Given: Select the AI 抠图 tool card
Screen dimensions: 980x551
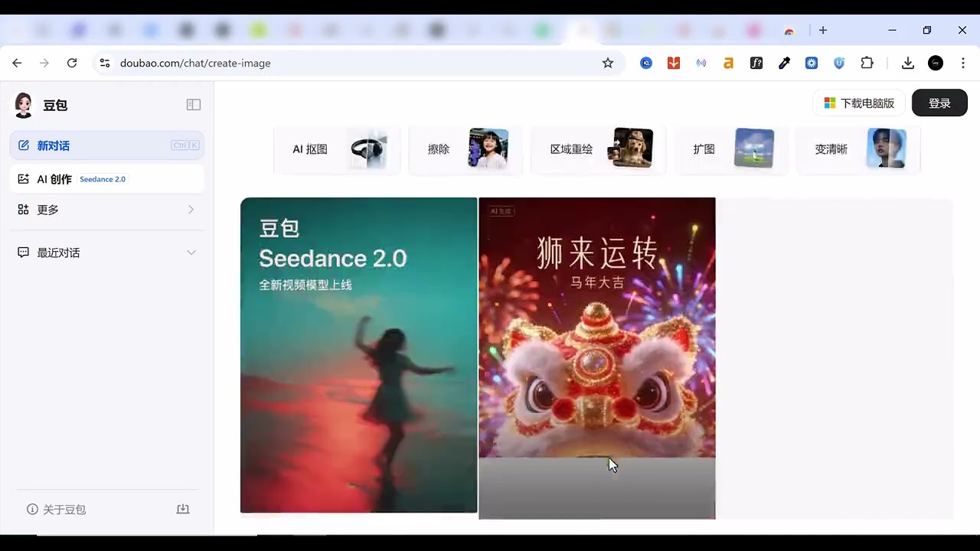Looking at the screenshot, I should [x=337, y=149].
